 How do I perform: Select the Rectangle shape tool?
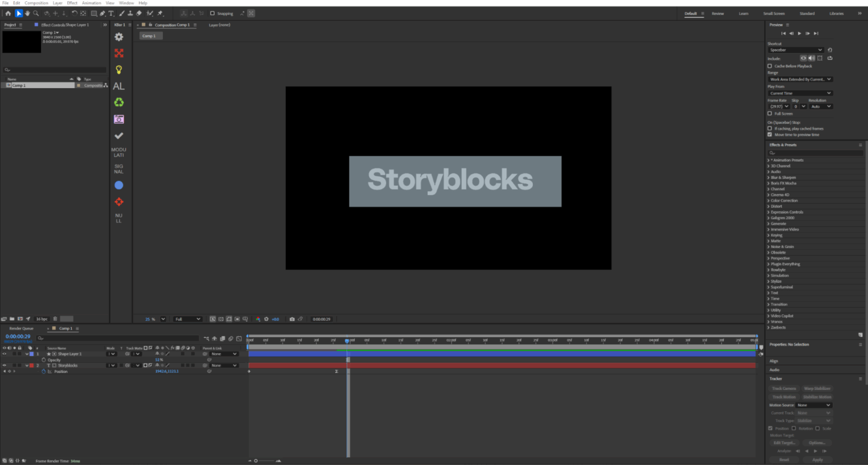point(94,13)
